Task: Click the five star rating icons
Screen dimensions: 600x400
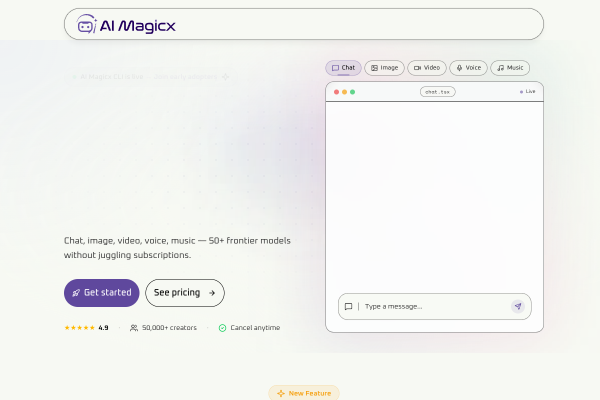Action: click(80, 328)
